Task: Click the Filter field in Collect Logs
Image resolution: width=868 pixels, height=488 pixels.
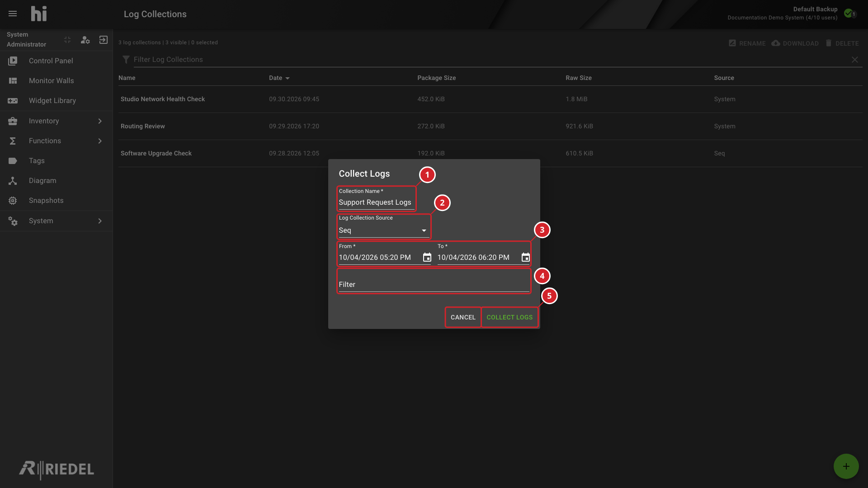Action: pos(434,281)
